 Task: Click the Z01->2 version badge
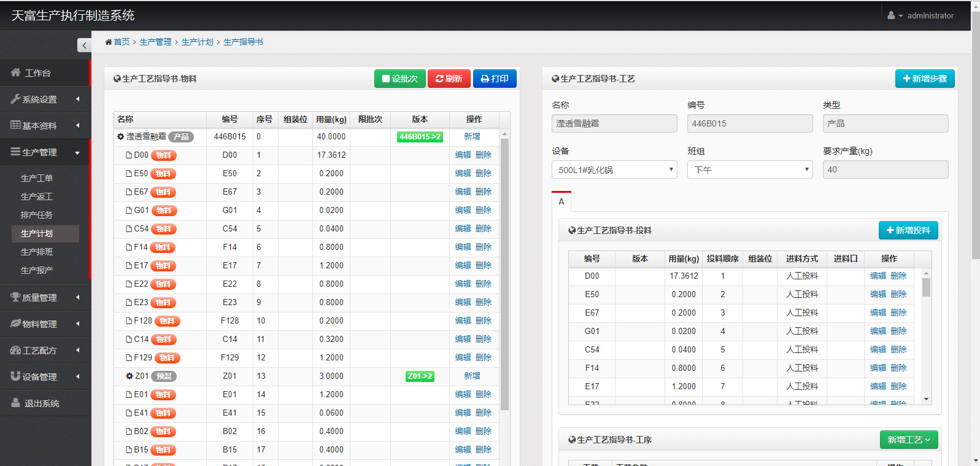[420, 376]
